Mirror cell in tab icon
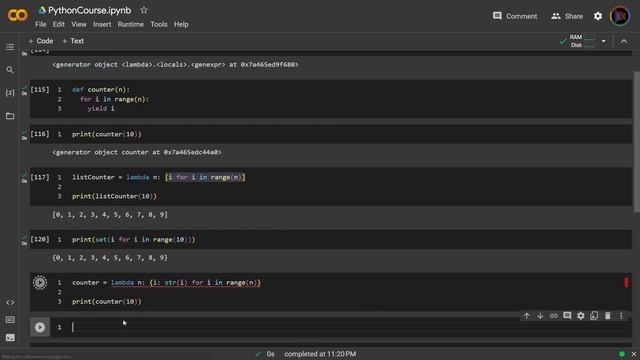This screenshot has height=360, width=640. [x=594, y=316]
